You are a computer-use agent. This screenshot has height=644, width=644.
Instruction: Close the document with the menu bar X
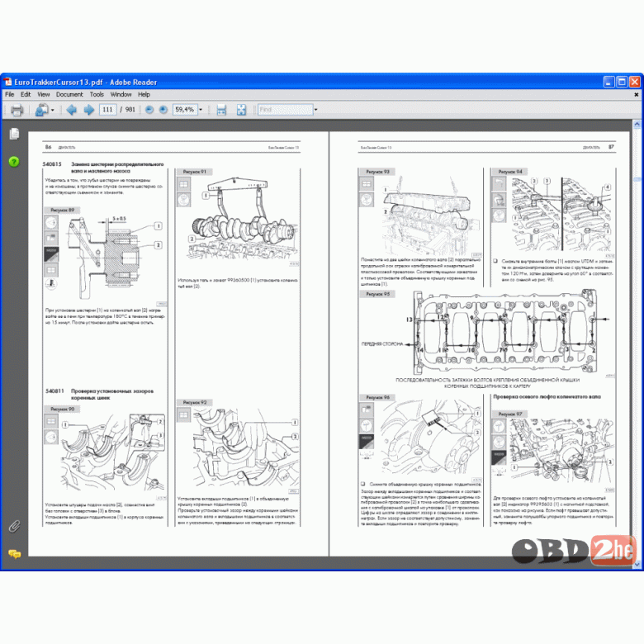click(637, 94)
